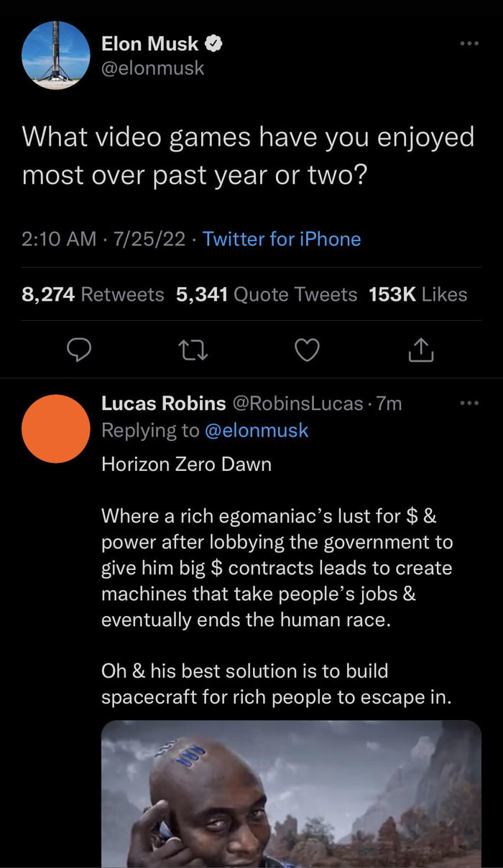The image size is (503, 868).
Task: Open the more options menu on Elon's tweet
Action: tap(468, 42)
